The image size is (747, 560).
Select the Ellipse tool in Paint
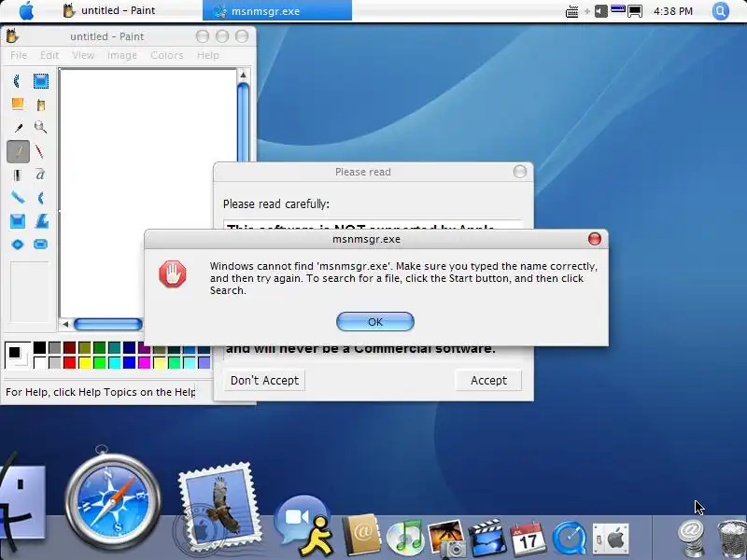[18, 245]
